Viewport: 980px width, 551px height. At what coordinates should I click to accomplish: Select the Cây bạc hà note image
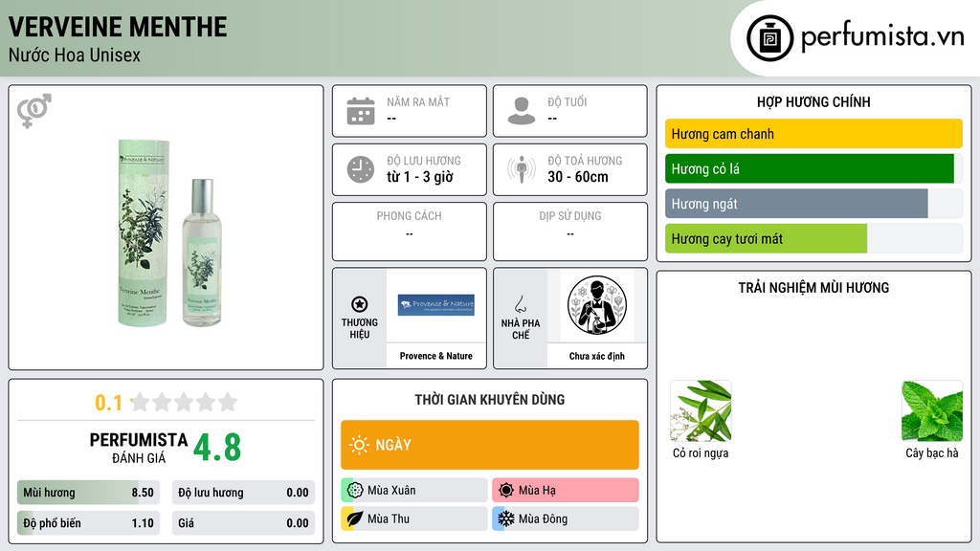tap(932, 411)
